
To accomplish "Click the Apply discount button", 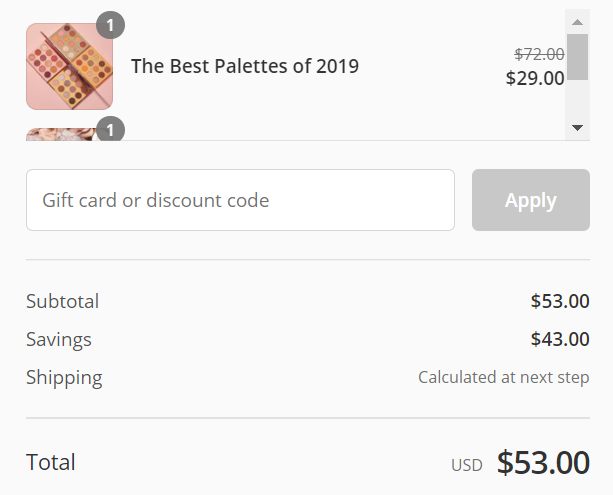I will [x=531, y=200].
